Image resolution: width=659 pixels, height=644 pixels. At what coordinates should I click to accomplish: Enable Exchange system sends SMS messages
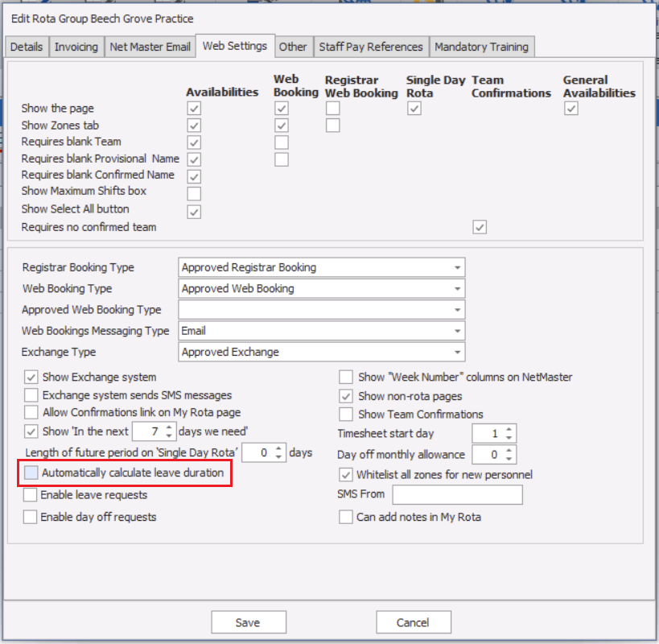click(x=30, y=395)
